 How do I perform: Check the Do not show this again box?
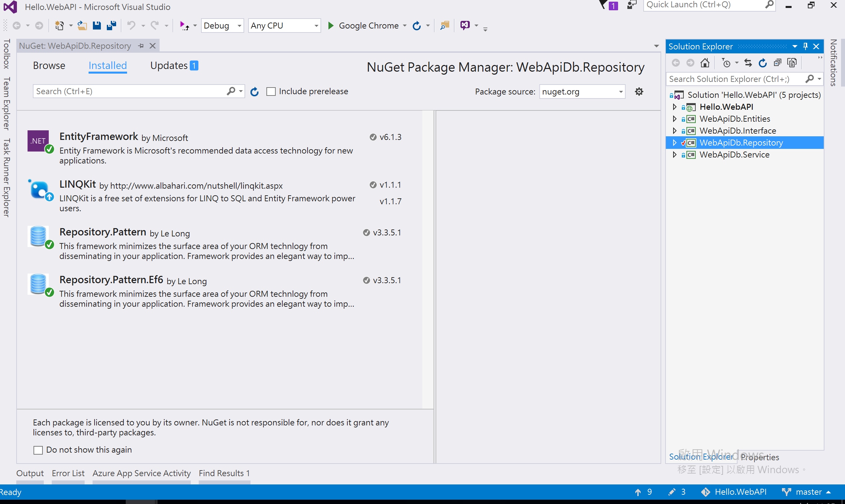pyautogui.click(x=38, y=450)
